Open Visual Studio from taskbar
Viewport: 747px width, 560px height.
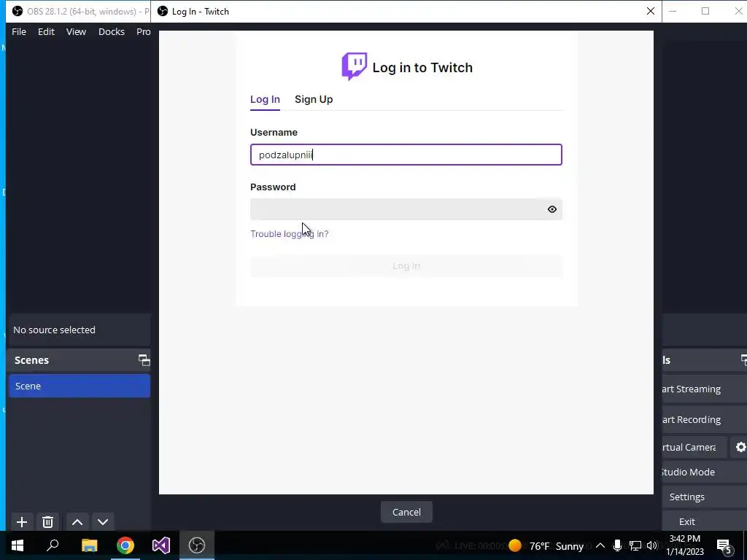pyautogui.click(x=161, y=545)
